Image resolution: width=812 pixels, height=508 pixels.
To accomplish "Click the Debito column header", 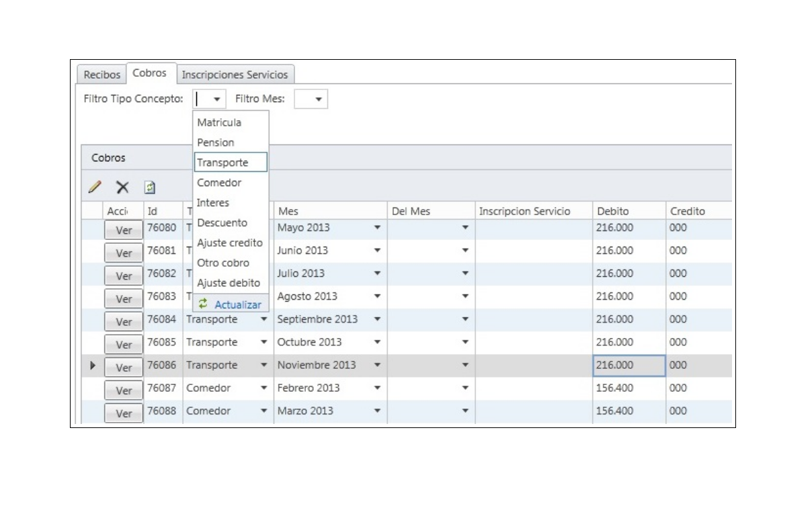I will [x=628, y=211].
